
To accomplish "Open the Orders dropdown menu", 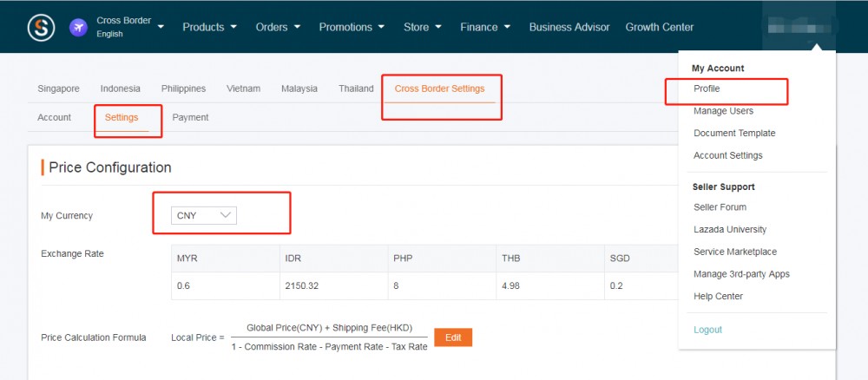I will [278, 27].
